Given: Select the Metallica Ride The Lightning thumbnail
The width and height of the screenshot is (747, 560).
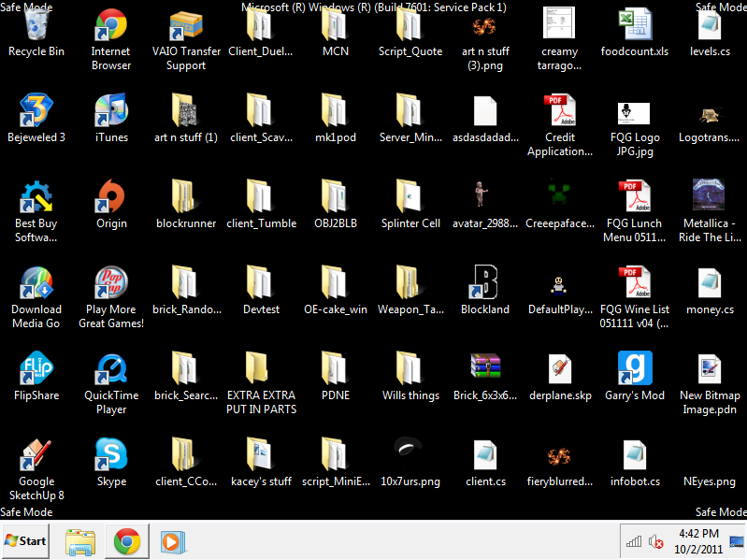Looking at the screenshot, I should tap(709, 196).
